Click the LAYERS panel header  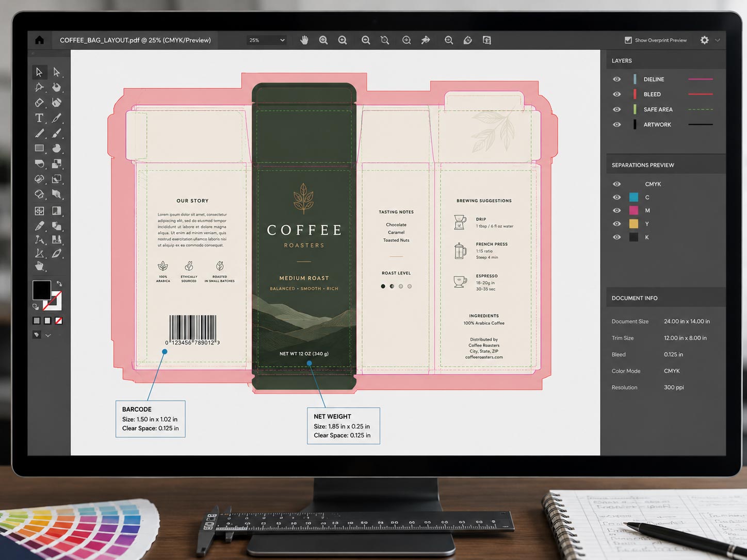(666, 61)
